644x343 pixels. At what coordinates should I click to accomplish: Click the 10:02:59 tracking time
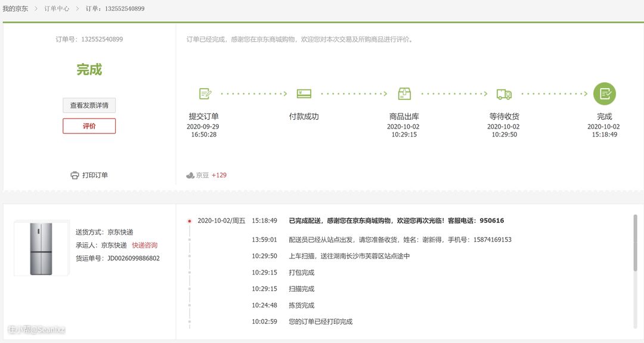click(x=265, y=322)
